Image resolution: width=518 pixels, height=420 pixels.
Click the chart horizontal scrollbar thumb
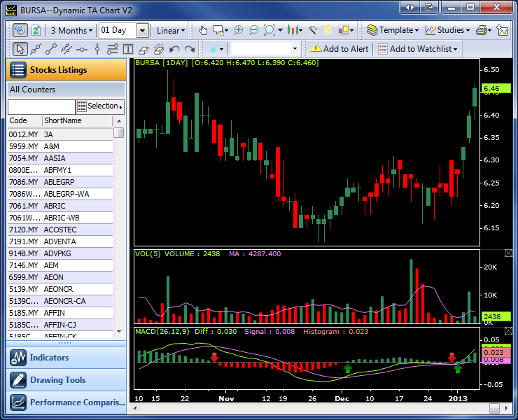[x=494, y=408]
